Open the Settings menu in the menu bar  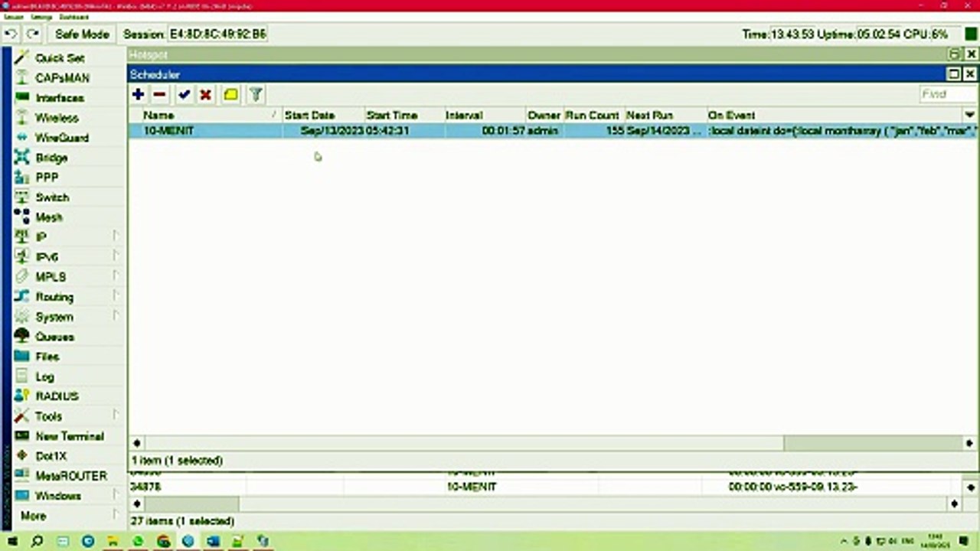pos(41,17)
